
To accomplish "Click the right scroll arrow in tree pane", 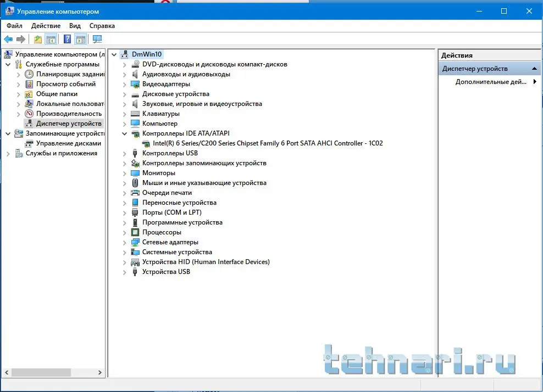I will [x=99, y=373].
